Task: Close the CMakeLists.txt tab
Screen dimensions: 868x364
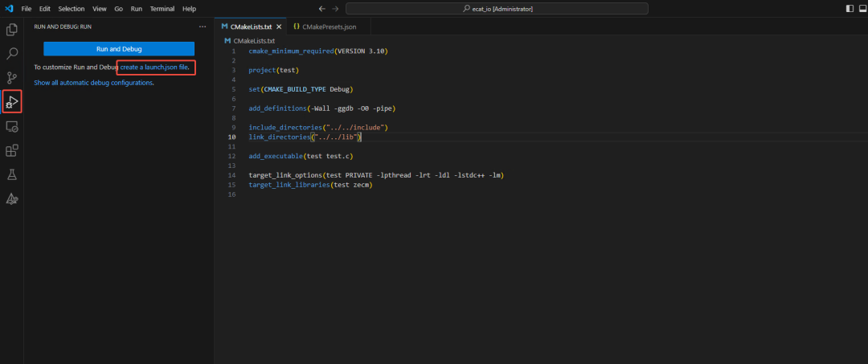Action: click(279, 27)
